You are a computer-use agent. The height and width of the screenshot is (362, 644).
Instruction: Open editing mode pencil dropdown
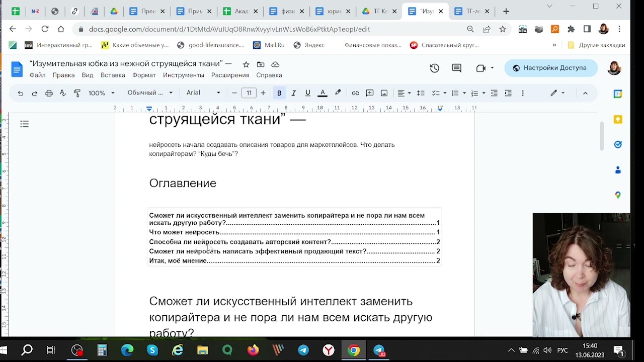tap(557, 93)
